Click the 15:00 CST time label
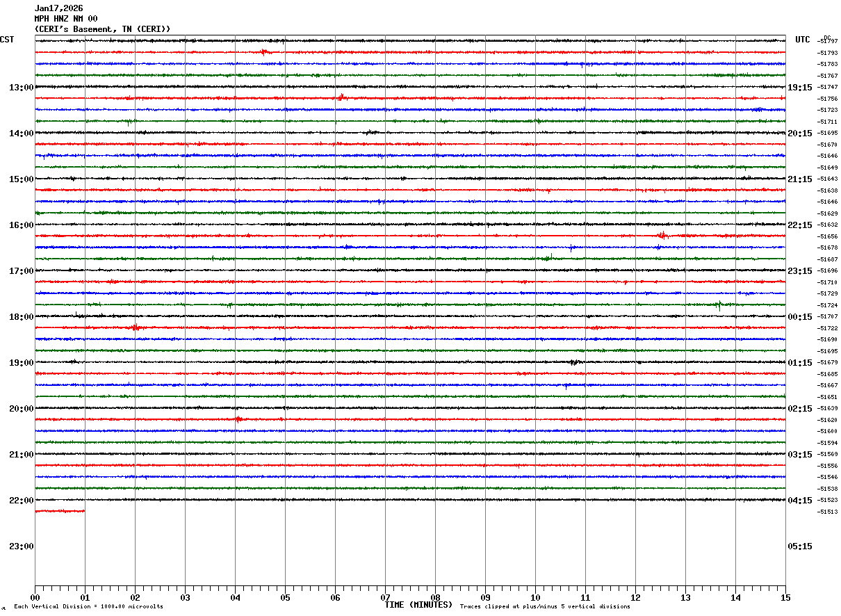This screenshot has width=841, height=616. point(22,179)
